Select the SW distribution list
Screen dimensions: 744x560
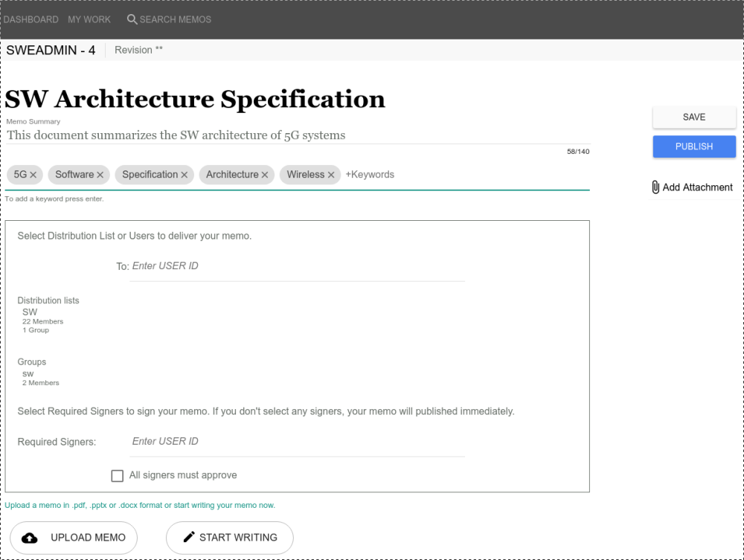[x=30, y=312]
